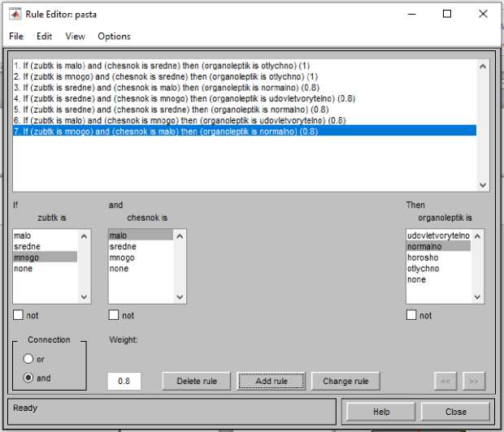504x432 pixels.
Task: Click the Add rule button
Action: 272,381
